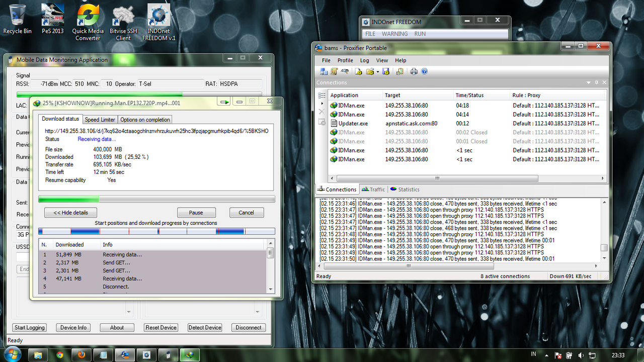Click Proxy Servers icon in Proxifier toolbar

point(324,71)
